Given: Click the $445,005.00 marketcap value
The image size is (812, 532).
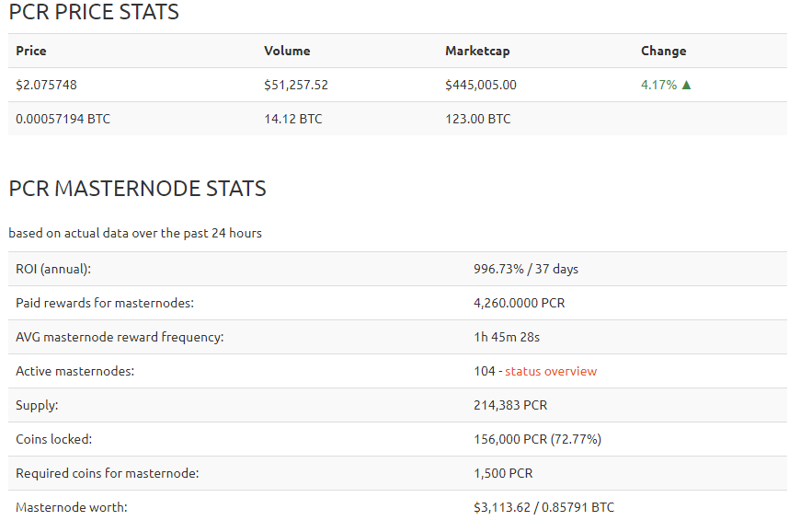Looking at the screenshot, I should pos(481,85).
